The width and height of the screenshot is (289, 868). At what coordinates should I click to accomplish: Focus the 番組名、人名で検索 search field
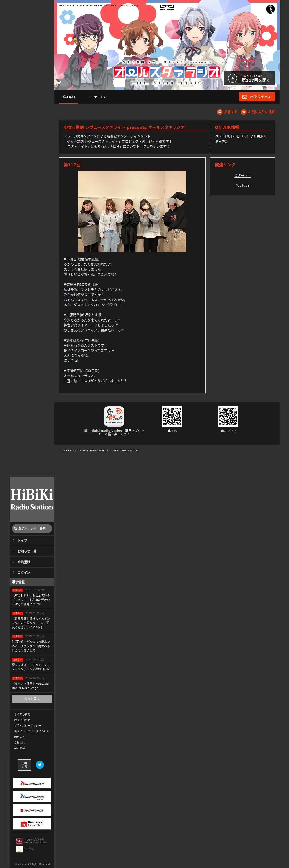point(32,529)
